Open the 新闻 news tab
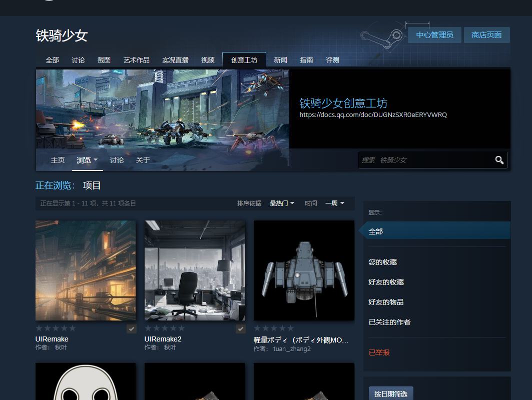532x400 pixels. click(280, 60)
